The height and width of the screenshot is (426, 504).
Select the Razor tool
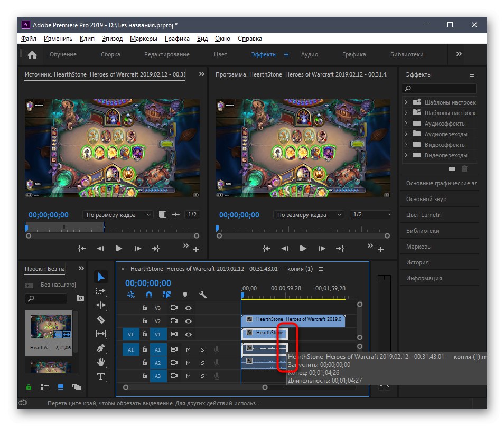click(101, 319)
